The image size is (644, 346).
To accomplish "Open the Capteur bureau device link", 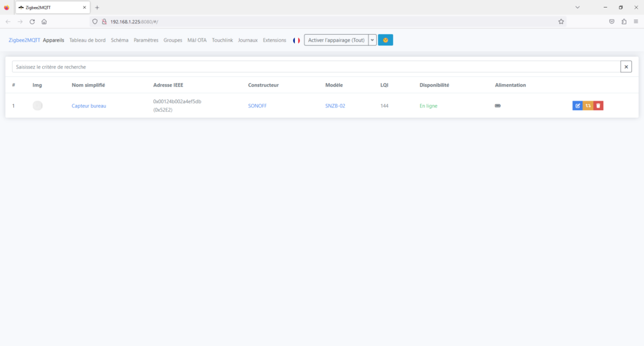I will tap(89, 106).
